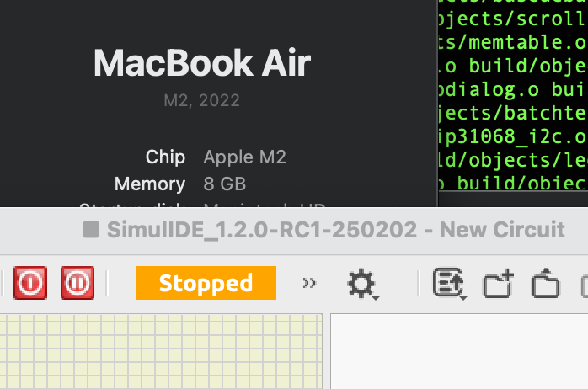Click the new folder plus icon

coord(498,285)
